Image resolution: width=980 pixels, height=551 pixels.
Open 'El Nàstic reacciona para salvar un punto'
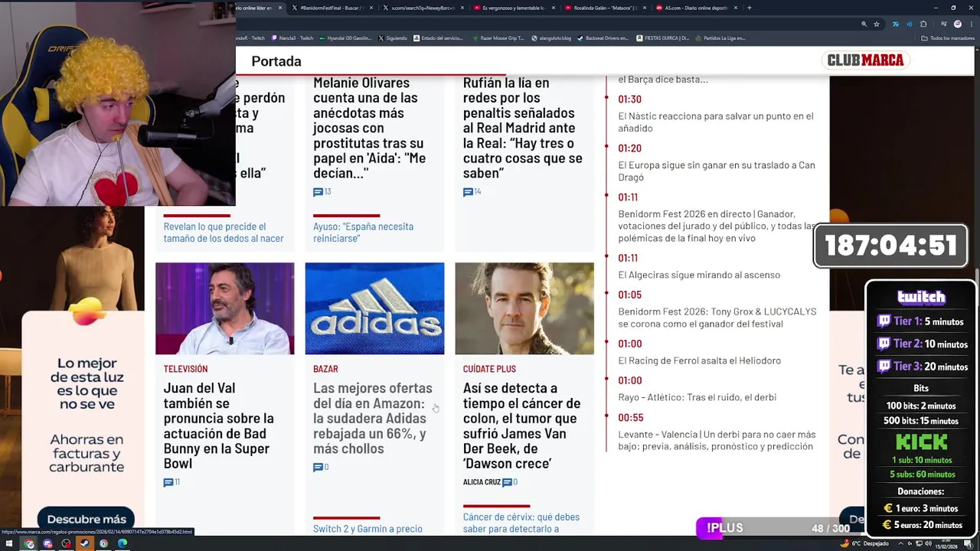click(716, 122)
